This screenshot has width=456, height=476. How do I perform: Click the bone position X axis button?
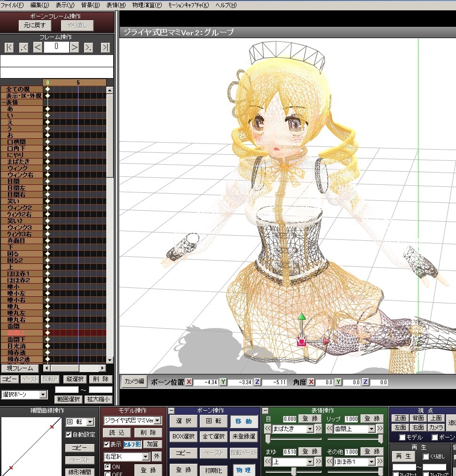189,382
